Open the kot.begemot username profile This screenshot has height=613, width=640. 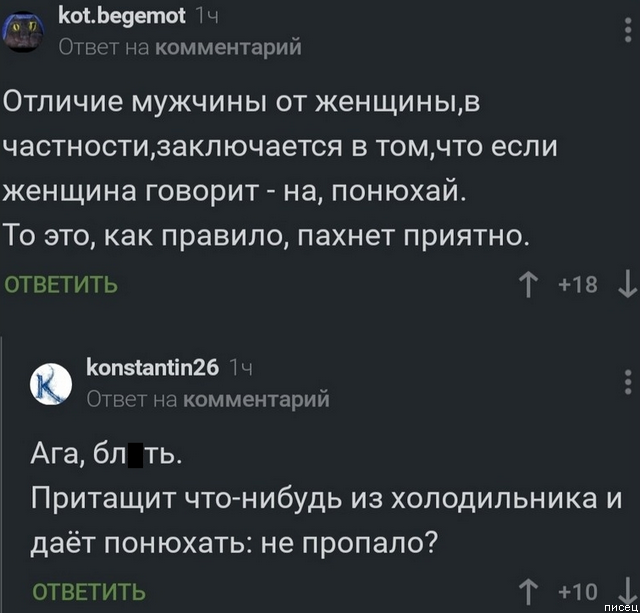point(120,17)
